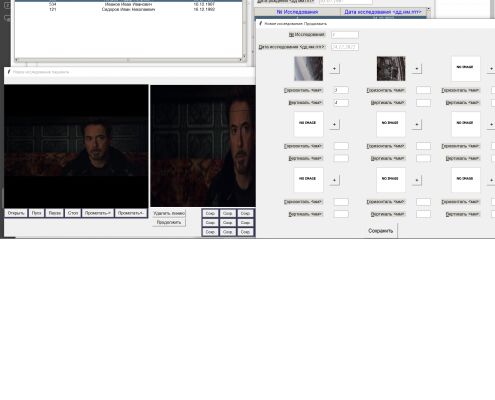Click bottom-middle Сохр. button in grid

coord(228,232)
